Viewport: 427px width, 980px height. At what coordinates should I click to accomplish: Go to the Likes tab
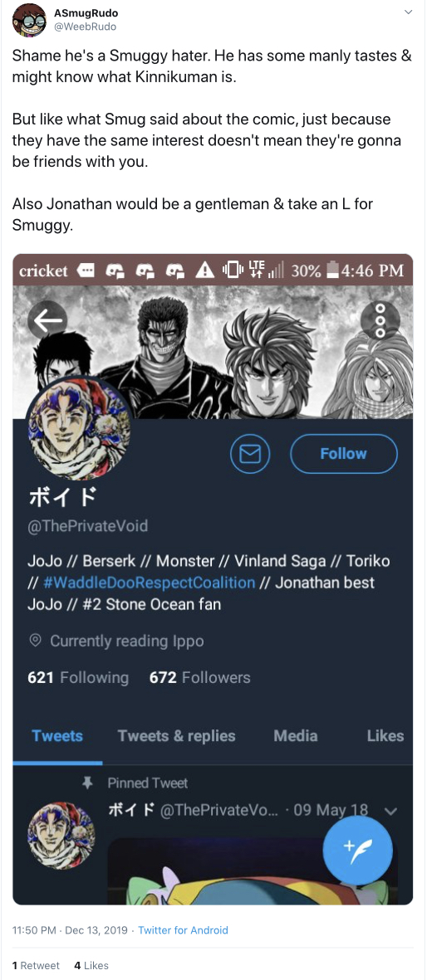coord(385,736)
